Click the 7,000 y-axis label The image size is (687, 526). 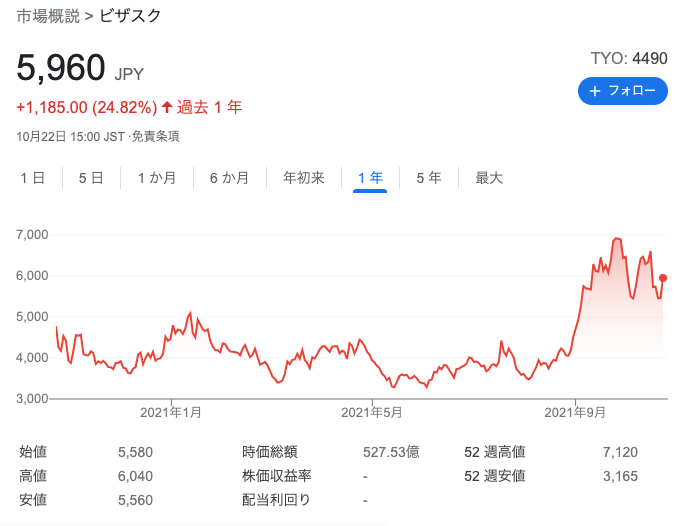(32, 235)
